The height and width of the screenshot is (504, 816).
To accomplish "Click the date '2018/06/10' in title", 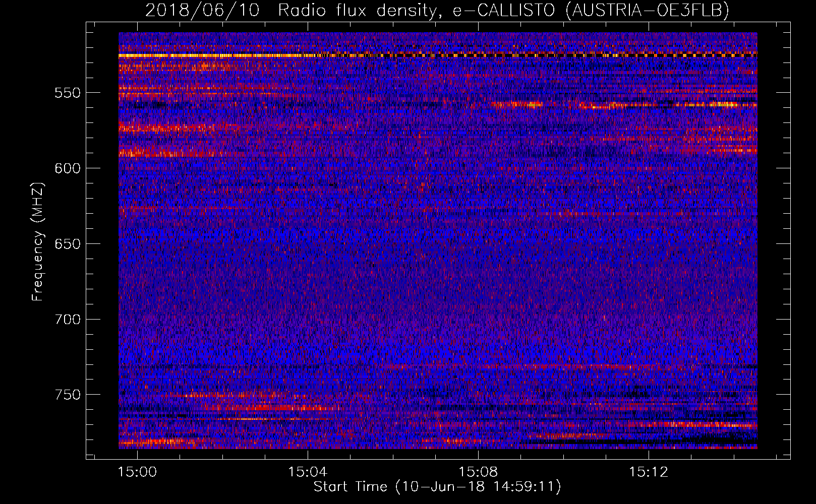I will tap(202, 10).
